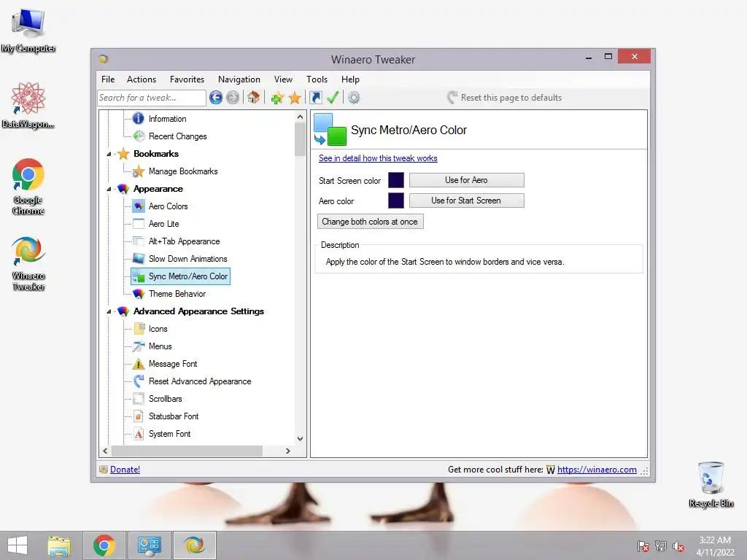Viewport: 747px width, 560px height.
Task: Click the Recent Changes tree icon
Action: (x=139, y=136)
